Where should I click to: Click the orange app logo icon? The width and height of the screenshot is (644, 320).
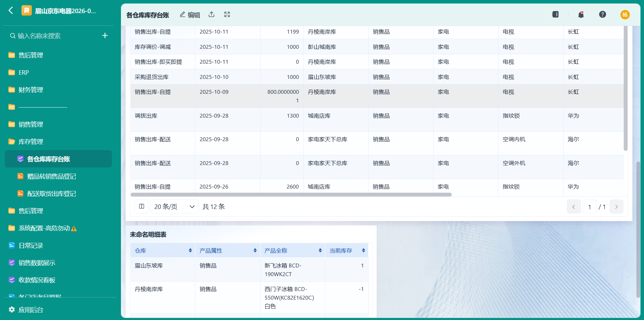27,11
